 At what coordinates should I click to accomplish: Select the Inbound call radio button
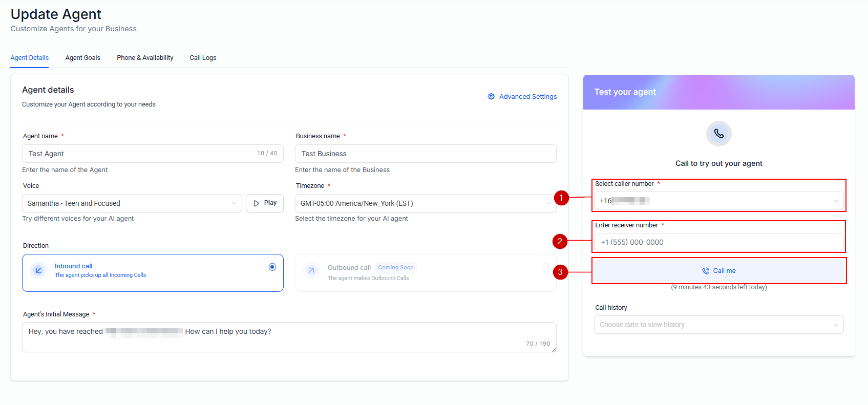coord(272,267)
